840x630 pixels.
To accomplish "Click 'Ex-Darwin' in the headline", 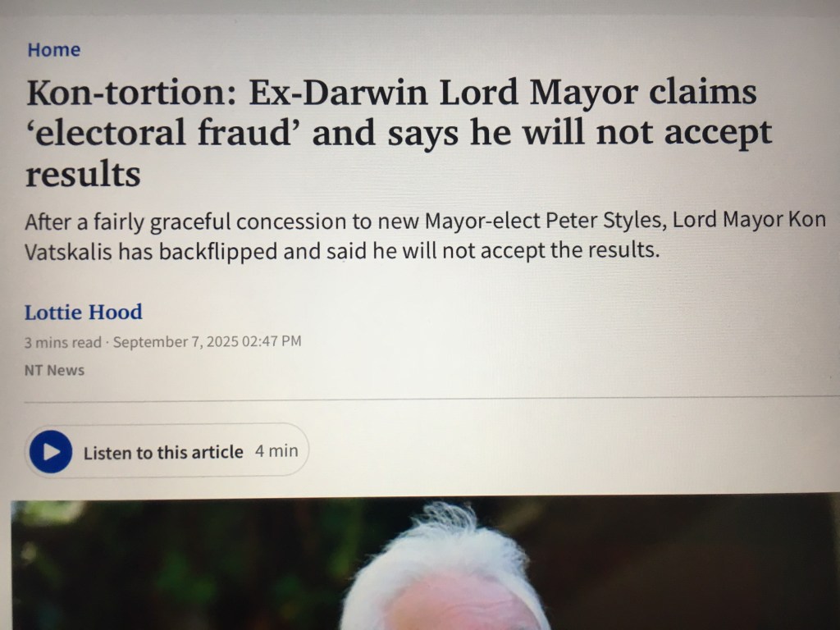I will tap(338, 92).
